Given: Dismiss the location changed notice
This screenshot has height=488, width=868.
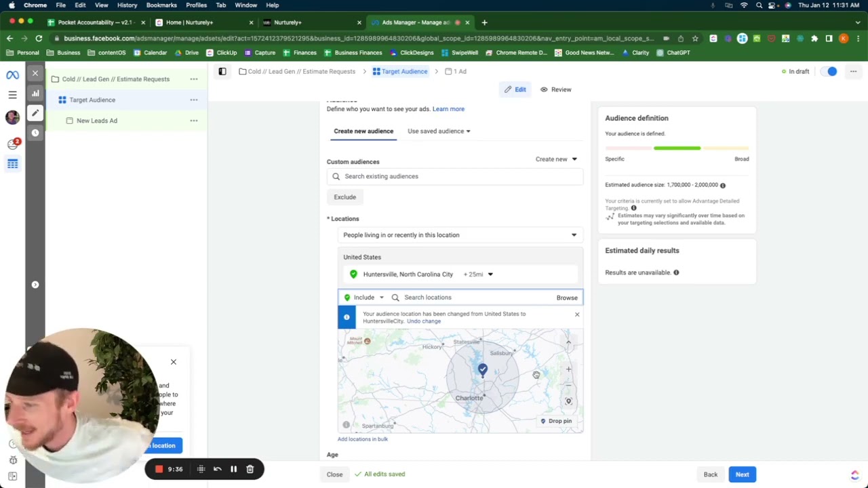Looking at the screenshot, I should coord(577,314).
